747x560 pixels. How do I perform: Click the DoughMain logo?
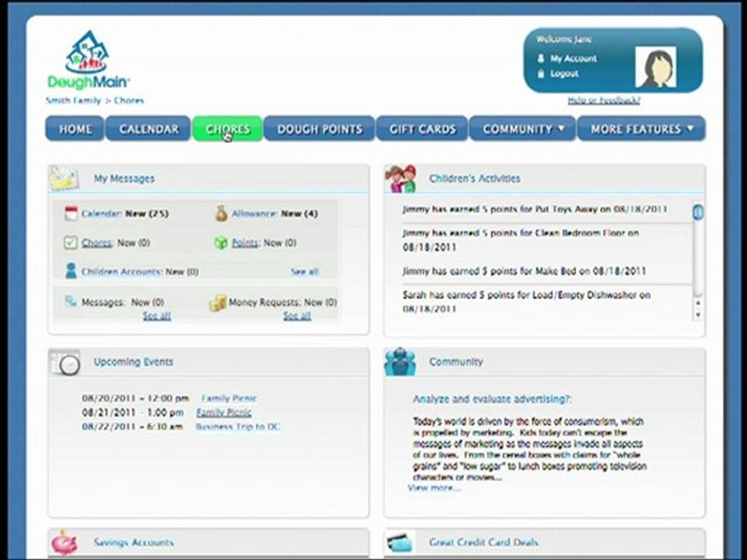pyautogui.click(x=89, y=61)
